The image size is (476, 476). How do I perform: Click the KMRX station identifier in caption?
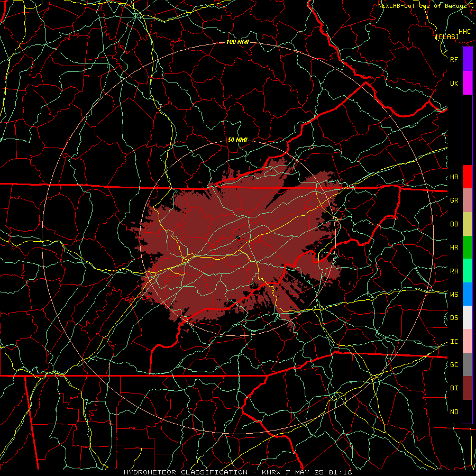[x=271, y=472]
